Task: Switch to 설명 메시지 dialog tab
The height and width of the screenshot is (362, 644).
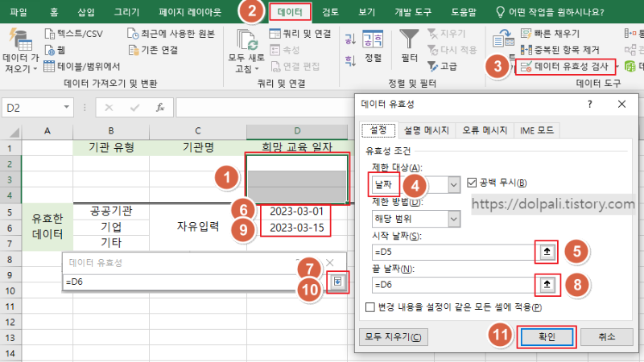Action: click(x=427, y=130)
